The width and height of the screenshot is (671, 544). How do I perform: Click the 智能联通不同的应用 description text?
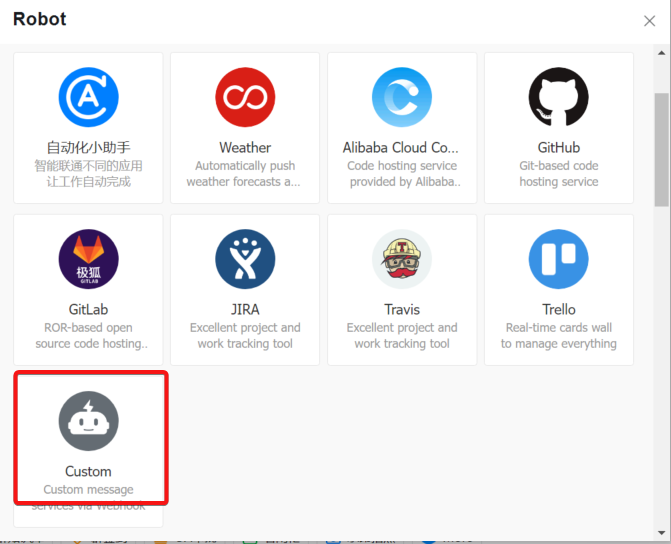pos(88,166)
